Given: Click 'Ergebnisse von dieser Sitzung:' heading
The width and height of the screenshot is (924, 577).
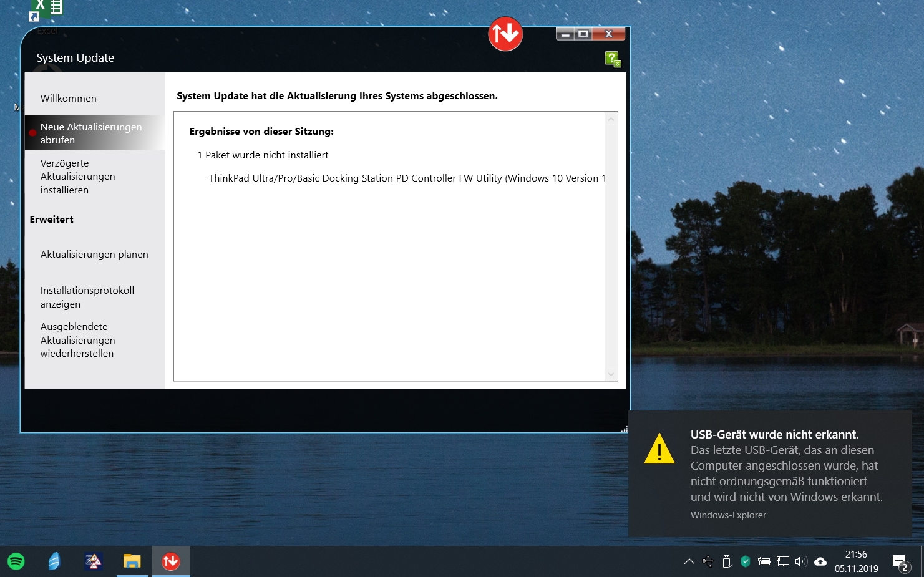Looking at the screenshot, I should point(261,132).
